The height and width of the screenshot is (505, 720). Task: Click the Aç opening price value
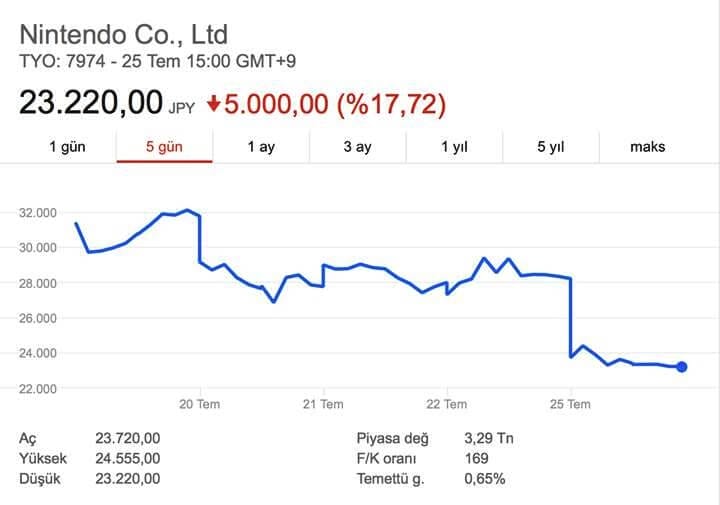[x=128, y=438]
